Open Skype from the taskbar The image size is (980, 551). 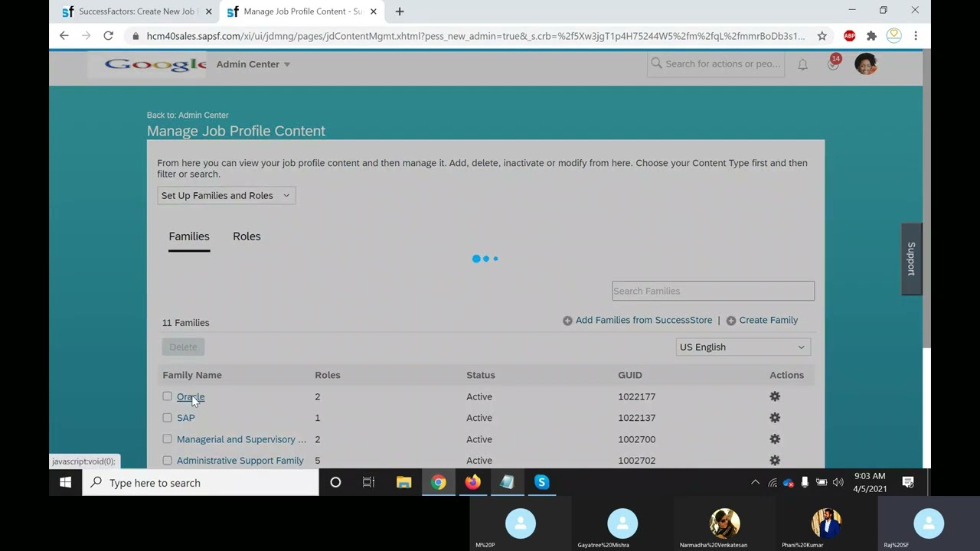tap(541, 483)
